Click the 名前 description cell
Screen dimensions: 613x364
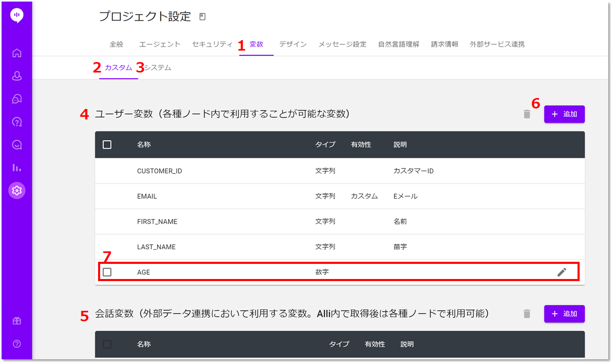coord(400,222)
